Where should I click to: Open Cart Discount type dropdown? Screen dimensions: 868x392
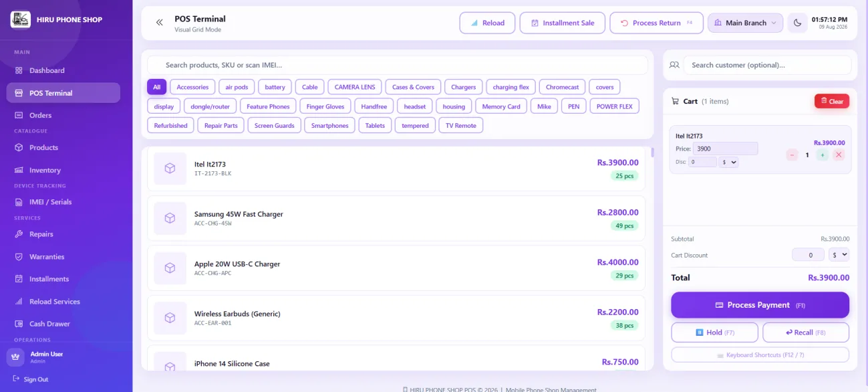coord(839,255)
